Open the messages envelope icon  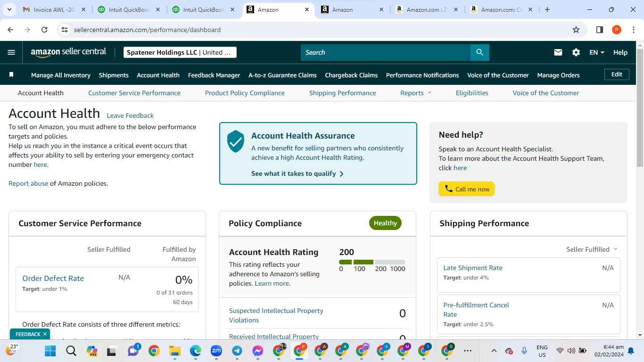pyautogui.click(x=558, y=52)
